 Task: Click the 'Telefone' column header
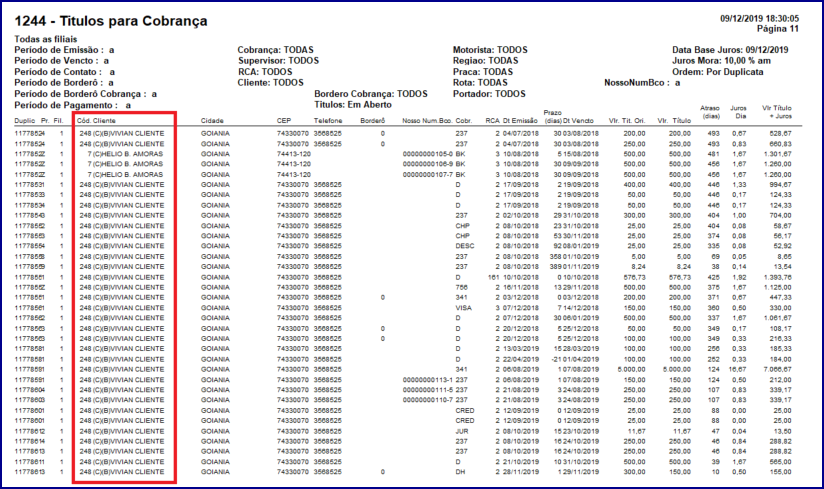click(328, 121)
